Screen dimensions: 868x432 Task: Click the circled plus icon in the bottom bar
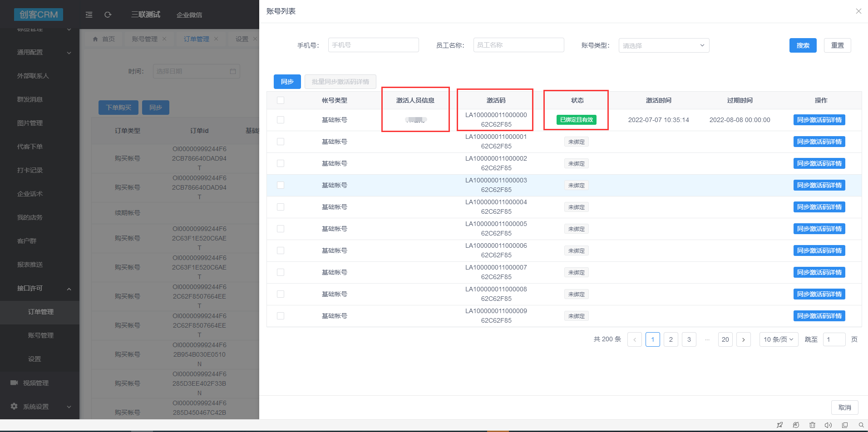point(796,425)
